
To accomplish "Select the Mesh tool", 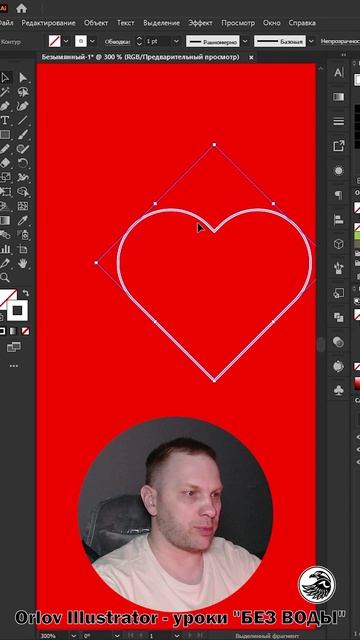I will point(23,206).
